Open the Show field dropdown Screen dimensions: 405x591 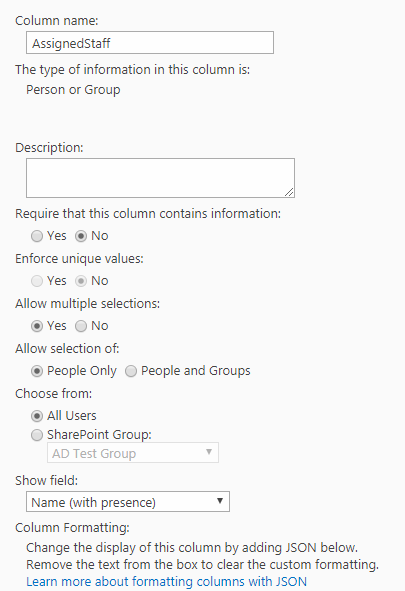128,502
